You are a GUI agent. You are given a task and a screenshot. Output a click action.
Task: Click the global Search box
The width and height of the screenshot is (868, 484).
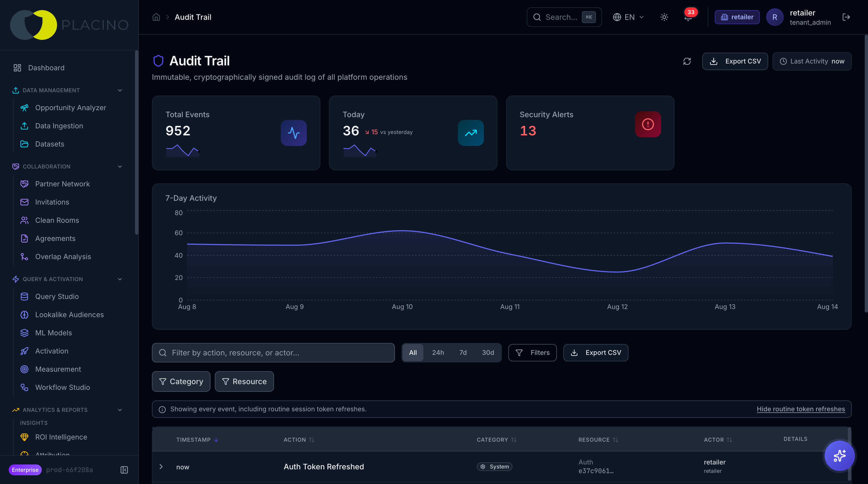(x=564, y=17)
